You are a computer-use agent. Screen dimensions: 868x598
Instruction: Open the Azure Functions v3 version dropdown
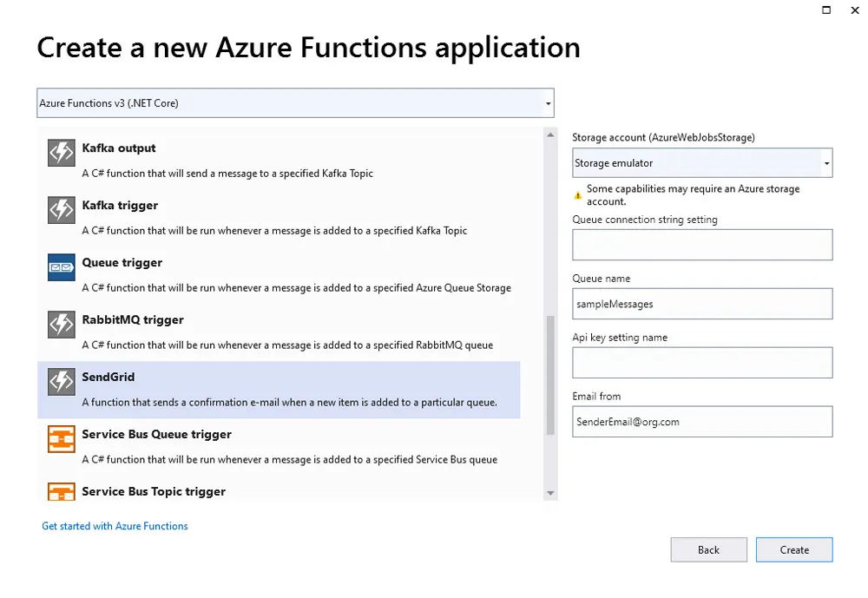coord(295,103)
